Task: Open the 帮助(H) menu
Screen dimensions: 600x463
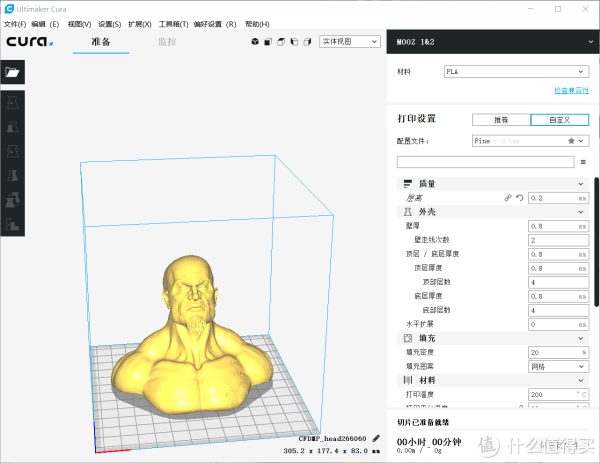Action: pyautogui.click(x=257, y=24)
